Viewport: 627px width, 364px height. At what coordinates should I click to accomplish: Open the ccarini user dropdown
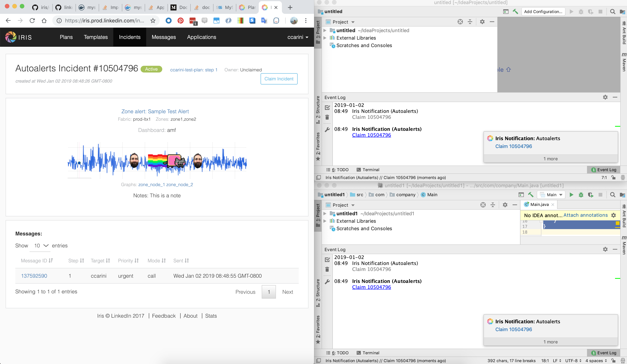tap(298, 37)
